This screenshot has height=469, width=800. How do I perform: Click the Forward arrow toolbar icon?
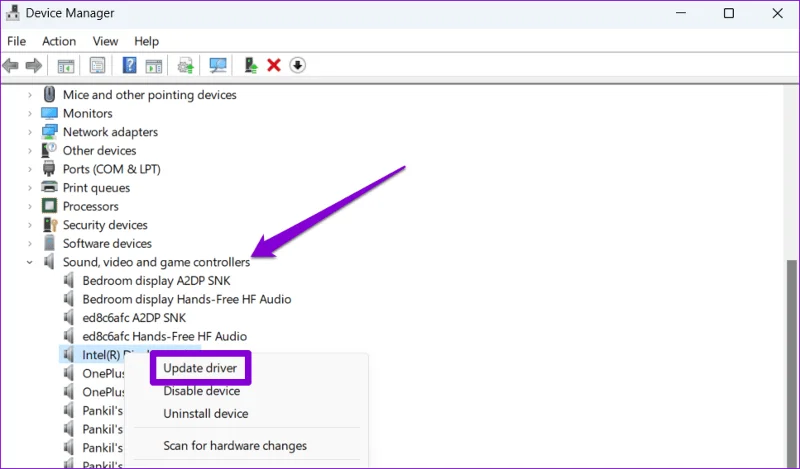click(34, 65)
